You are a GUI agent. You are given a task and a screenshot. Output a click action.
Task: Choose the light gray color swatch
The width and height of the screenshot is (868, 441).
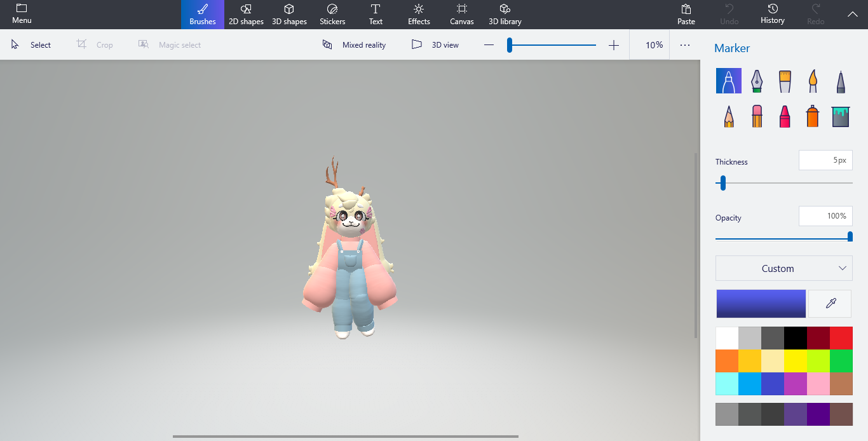pyautogui.click(x=750, y=338)
